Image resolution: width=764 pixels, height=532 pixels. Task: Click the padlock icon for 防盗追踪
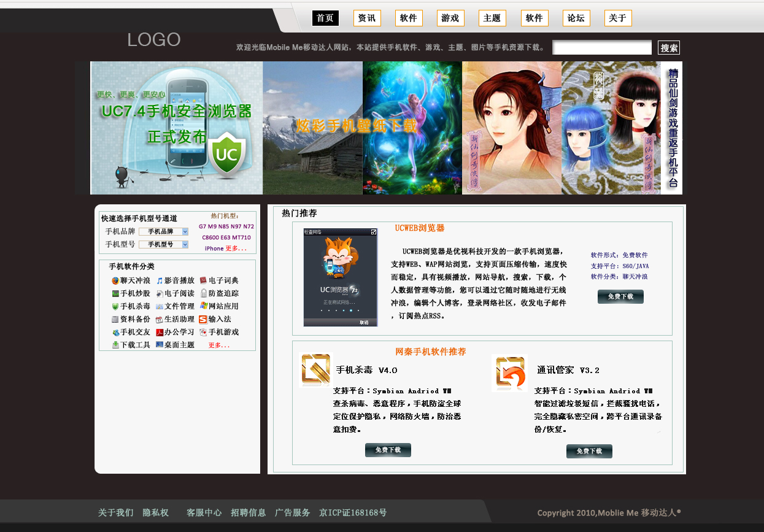pyautogui.click(x=203, y=293)
